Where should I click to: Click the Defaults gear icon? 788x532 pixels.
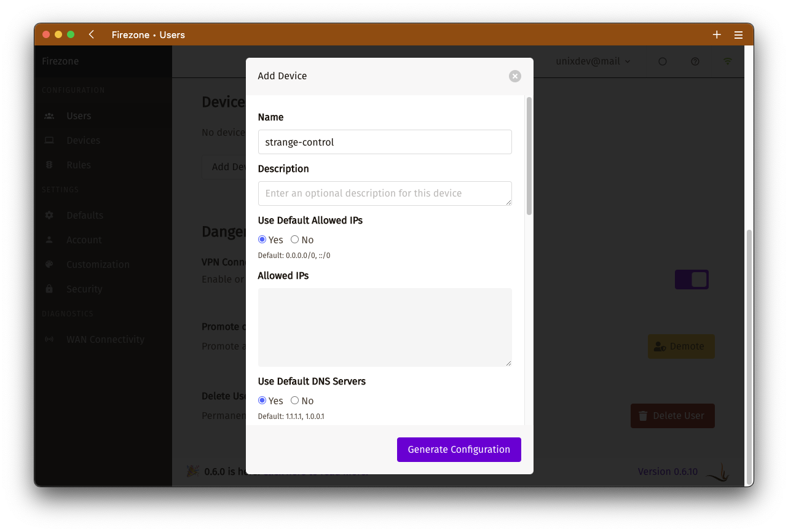pos(49,216)
